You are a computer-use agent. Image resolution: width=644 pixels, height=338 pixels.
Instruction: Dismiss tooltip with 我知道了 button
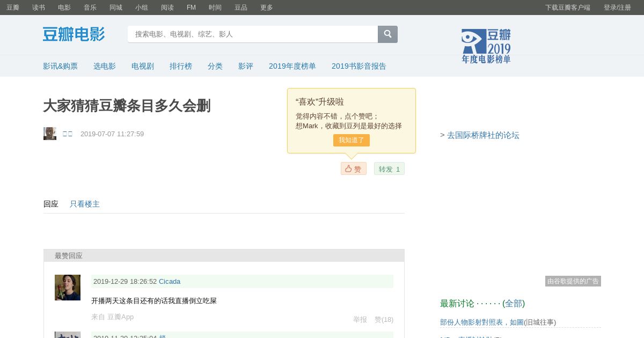point(352,140)
